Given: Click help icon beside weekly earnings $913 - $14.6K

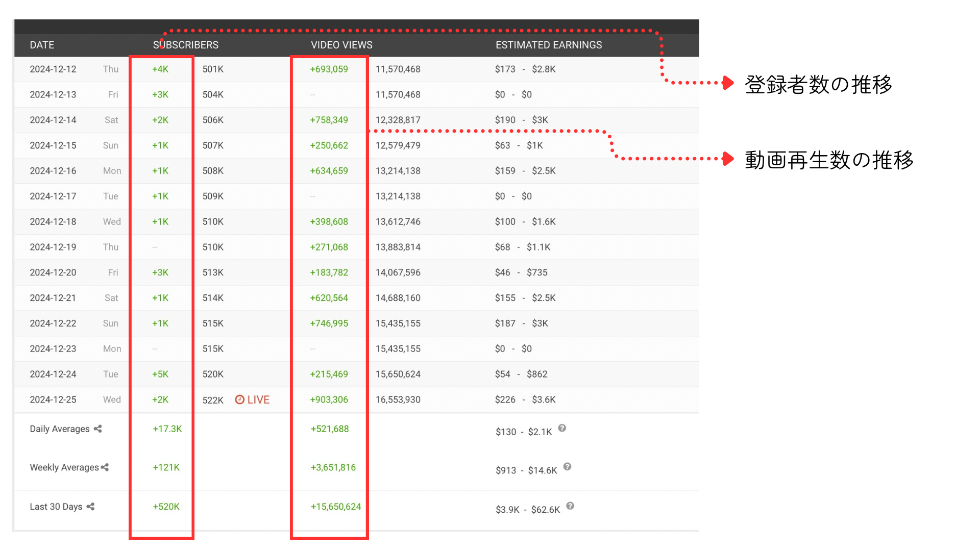Looking at the screenshot, I should [x=567, y=467].
